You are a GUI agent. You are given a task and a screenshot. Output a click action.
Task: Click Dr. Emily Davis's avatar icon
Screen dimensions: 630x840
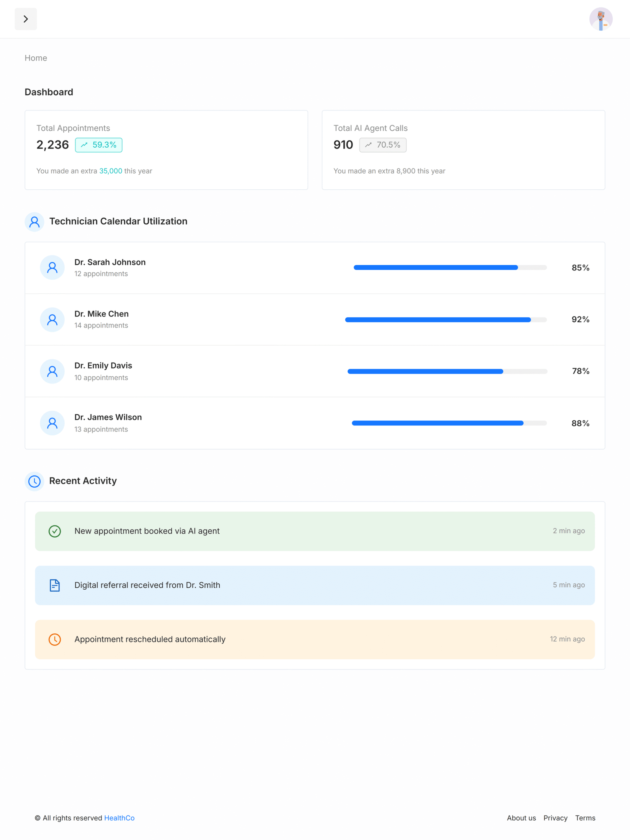(52, 371)
